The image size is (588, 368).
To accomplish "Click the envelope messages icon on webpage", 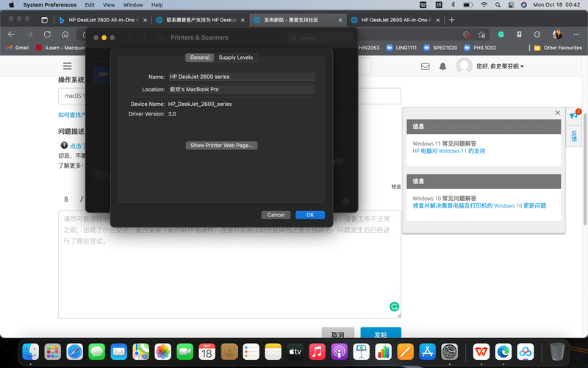I will pos(425,66).
